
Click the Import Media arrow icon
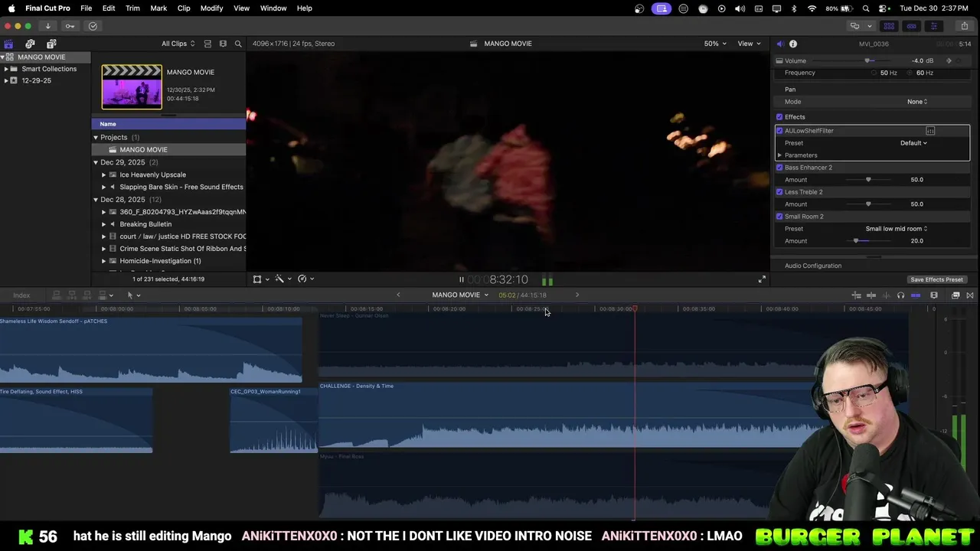(x=47, y=26)
